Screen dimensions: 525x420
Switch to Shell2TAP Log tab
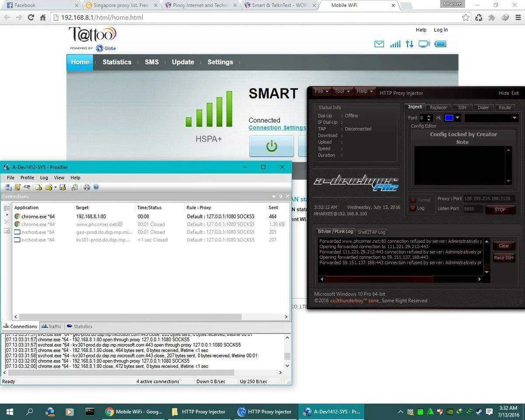pos(371,232)
